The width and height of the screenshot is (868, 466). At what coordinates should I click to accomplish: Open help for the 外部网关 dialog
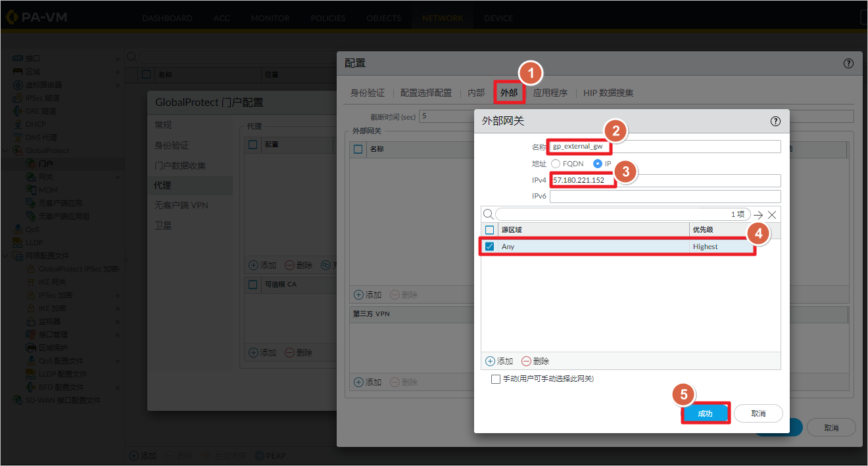click(x=775, y=121)
